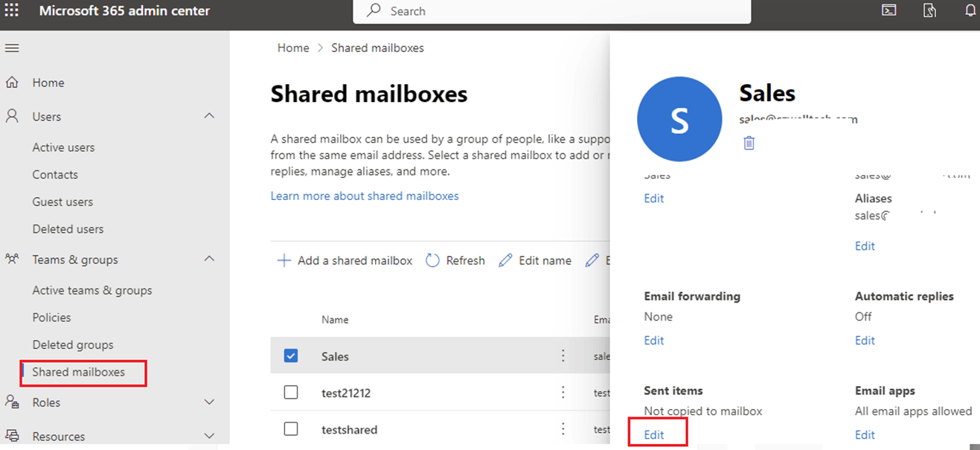Image resolution: width=980 pixels, height=450 pixels.
Task: Click Shared mailboxes breadcrumb
Action: 377,48
